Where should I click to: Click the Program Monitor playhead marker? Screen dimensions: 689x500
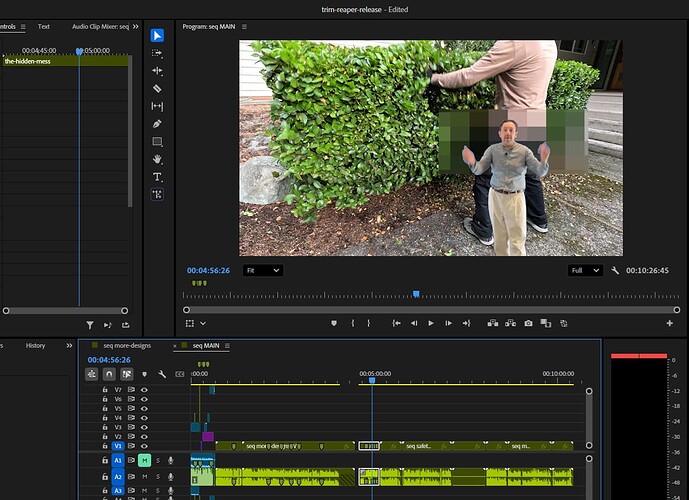(416, 294)
